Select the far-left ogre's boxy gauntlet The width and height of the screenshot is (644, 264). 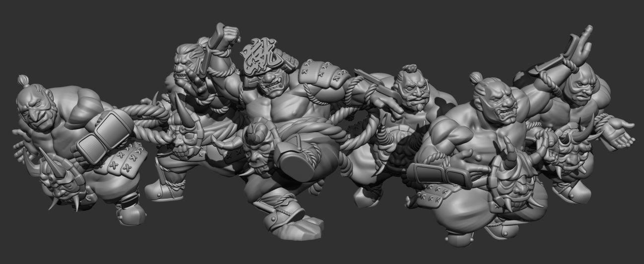104,135
